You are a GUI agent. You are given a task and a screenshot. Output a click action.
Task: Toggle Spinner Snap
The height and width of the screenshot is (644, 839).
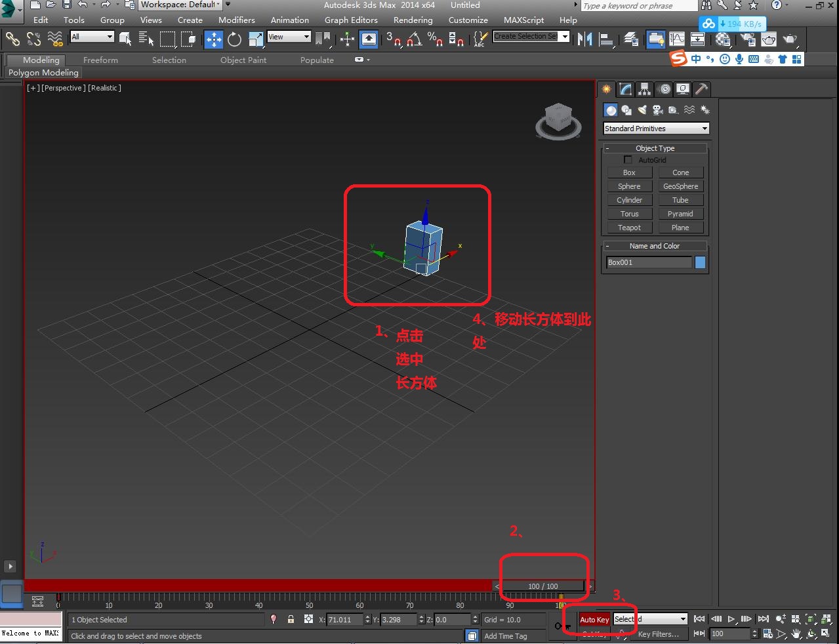point(457,39)
